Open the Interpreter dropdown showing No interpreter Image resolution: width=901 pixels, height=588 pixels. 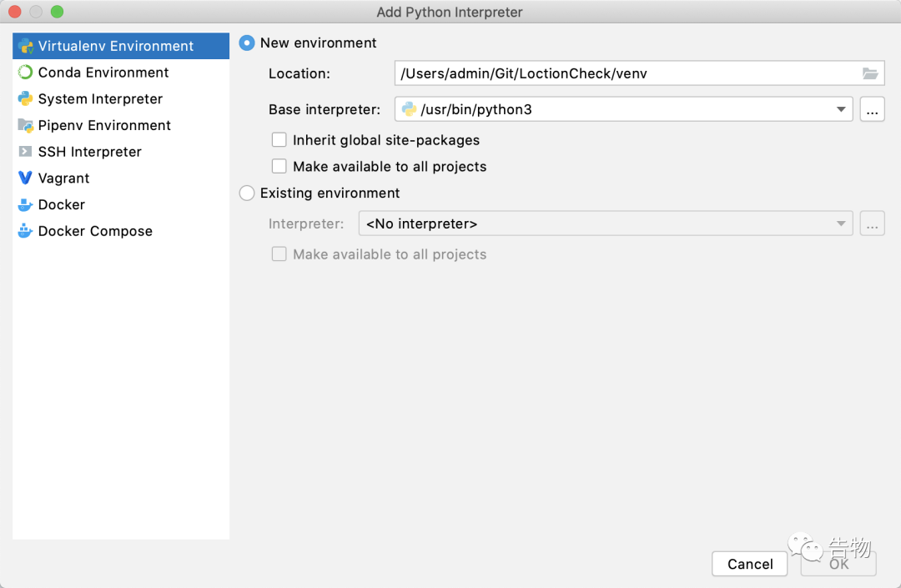click(x=605, y=224)
